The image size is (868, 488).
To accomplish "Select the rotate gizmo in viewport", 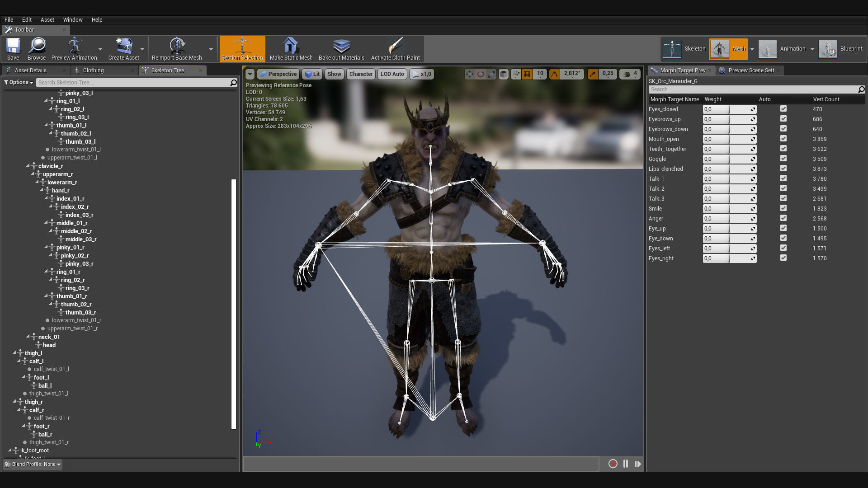I will click(x=481, y=74).
